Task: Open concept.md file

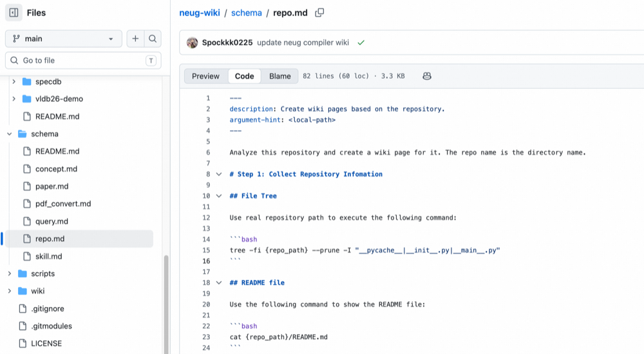Action: (56, 169)
